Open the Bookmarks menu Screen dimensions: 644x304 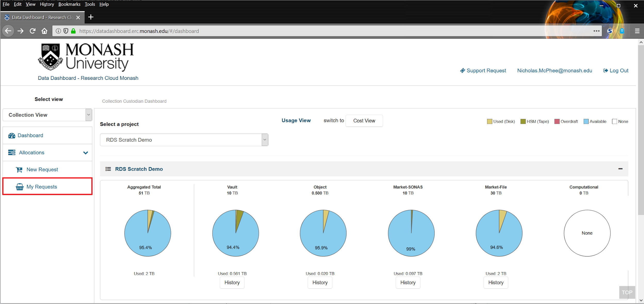point(69,4)
